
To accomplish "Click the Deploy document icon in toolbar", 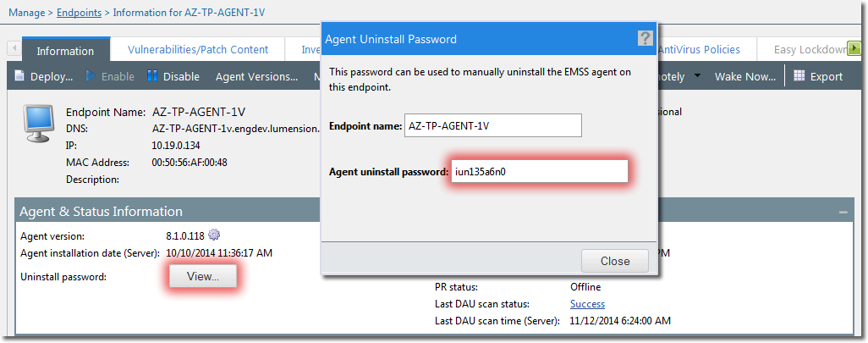I will 21,76.
